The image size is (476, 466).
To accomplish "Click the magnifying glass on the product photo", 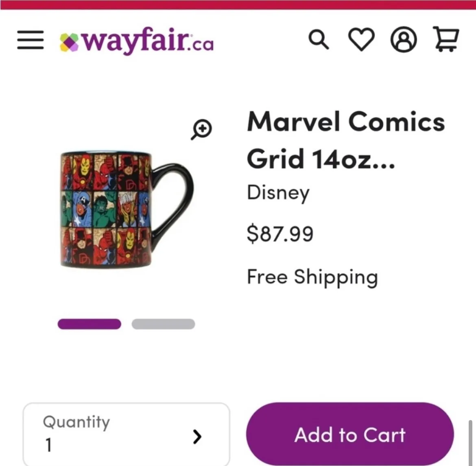I will (201, 129).
